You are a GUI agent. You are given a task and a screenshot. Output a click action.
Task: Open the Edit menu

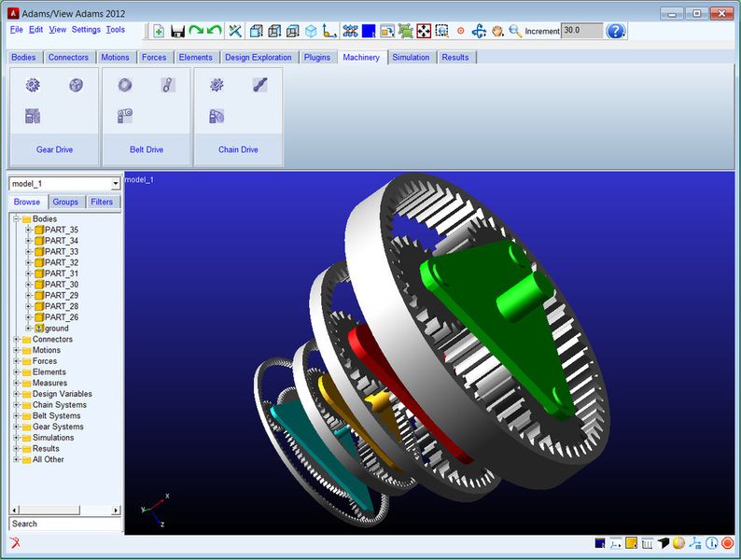[x=35, y=29]
